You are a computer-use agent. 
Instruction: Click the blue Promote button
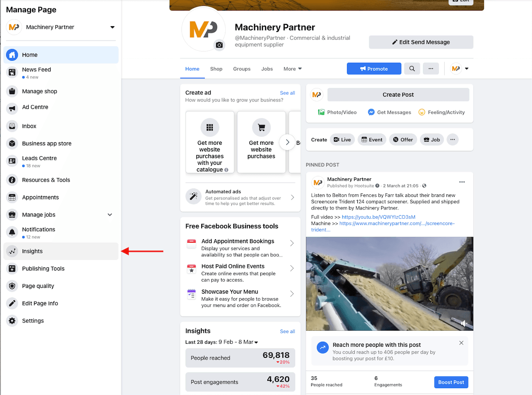tap(374, 69)
